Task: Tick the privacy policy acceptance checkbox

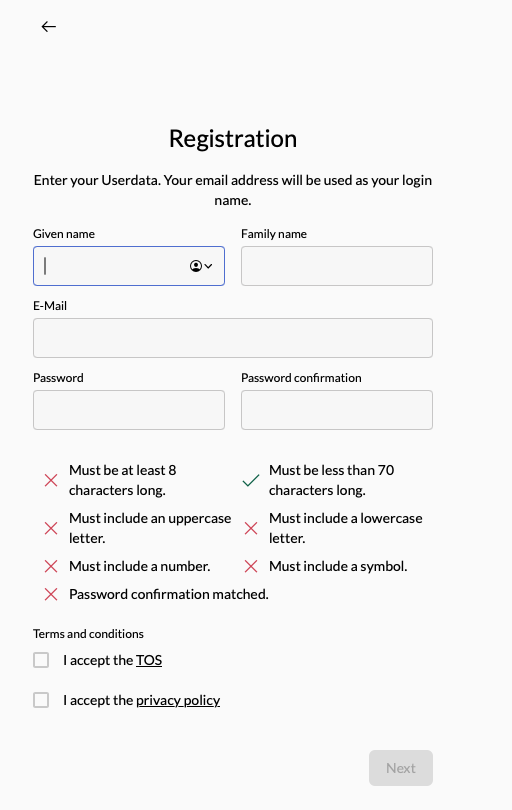Action: tap(41, 700)
